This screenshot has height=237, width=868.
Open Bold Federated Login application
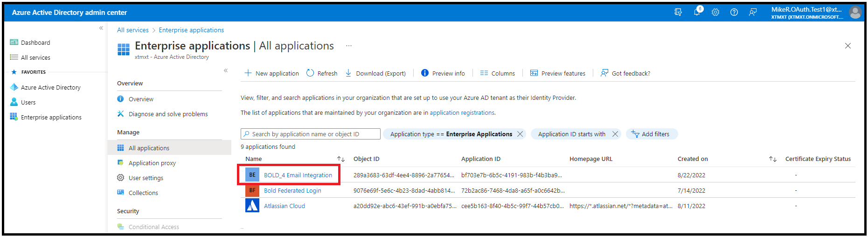(x=292, y=190)
